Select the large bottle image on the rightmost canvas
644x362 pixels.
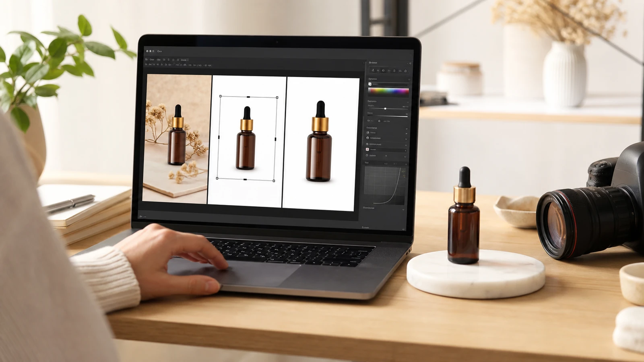pos(319,141)
